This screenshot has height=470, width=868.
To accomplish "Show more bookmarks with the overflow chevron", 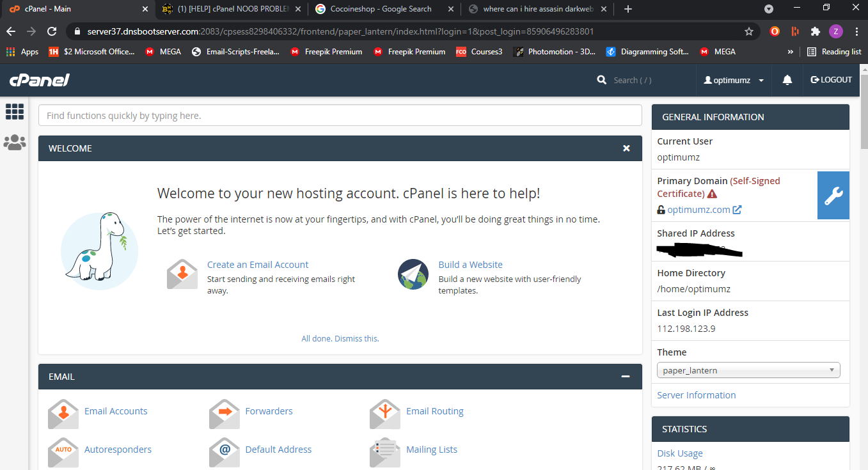I will click(x=791, y=52).
